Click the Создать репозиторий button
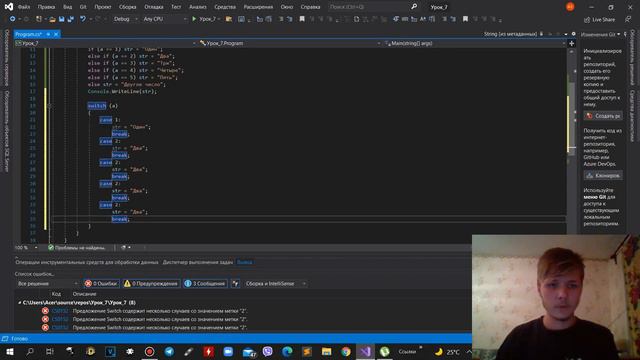 pos(603,116)
